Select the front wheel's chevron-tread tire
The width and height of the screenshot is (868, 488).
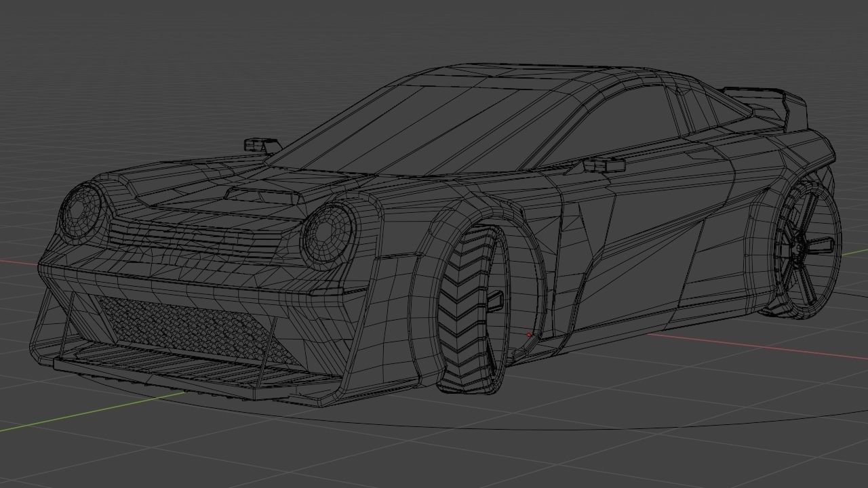[463, 310]
